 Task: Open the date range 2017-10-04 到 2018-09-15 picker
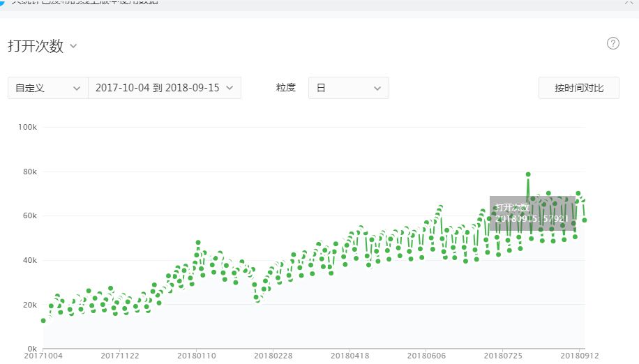pyautogui.click(x=165, y=88)
